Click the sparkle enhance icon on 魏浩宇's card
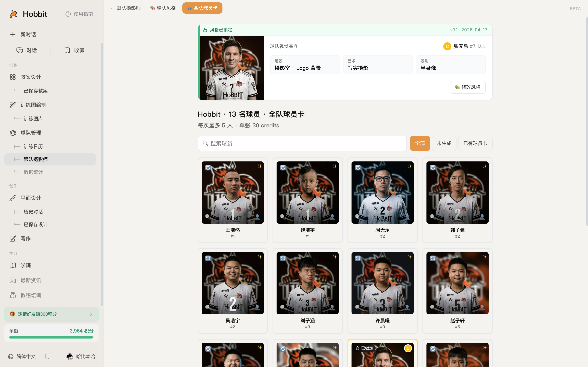Viewport: 588px width, 367px height. [x=334, y=166]
